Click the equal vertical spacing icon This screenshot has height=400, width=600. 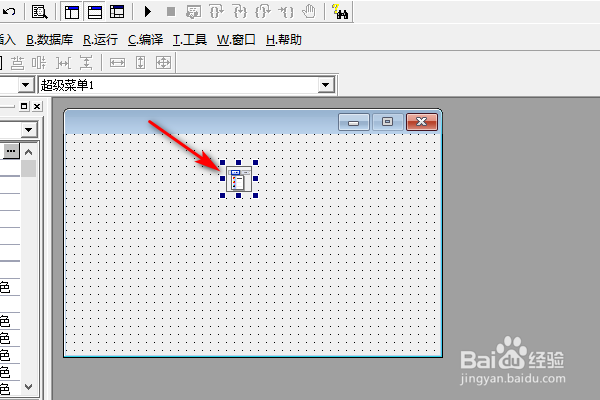pos(86,63)
